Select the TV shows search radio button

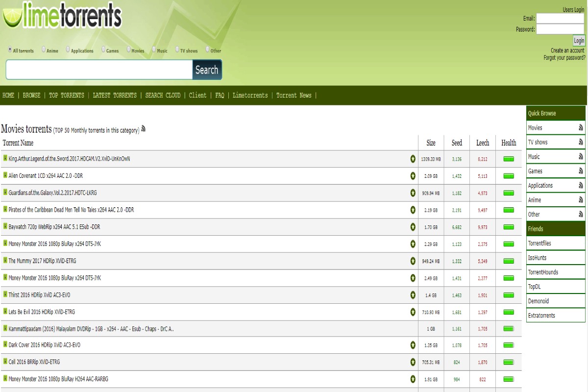[x=177, y=49]
